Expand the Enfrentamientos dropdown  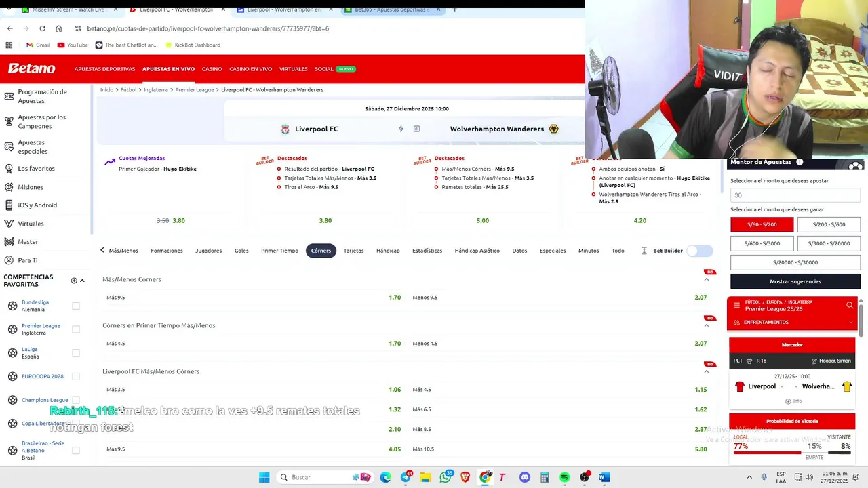[x=791, y=323]
